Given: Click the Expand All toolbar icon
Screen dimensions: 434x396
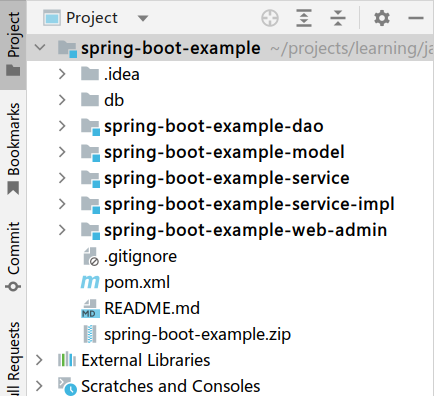Looking at the screenshot, I should (304, 18).
